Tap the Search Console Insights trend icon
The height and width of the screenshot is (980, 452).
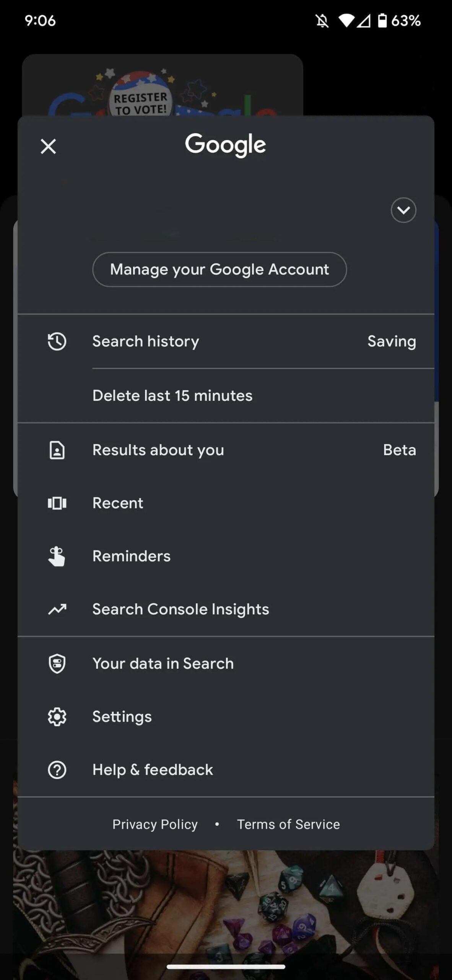[x=57, y=609]
